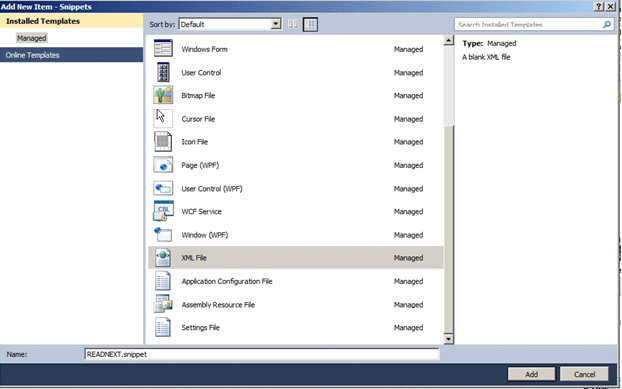622x389 pixels.
Task: Click the dialog help question button
Action: point(599,6)
